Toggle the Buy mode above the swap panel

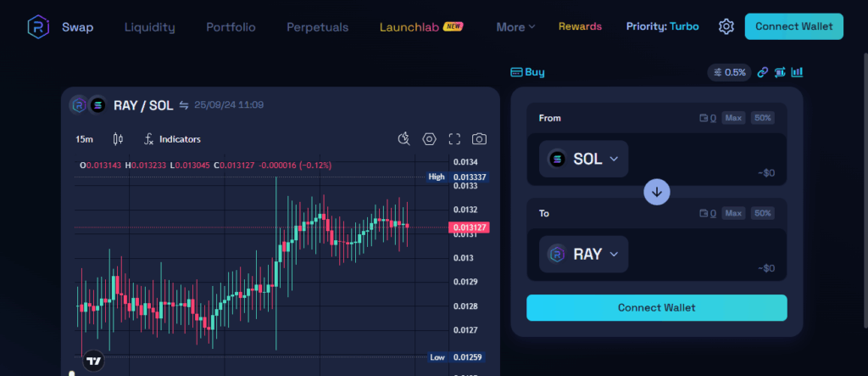click(x=527, y=72)
